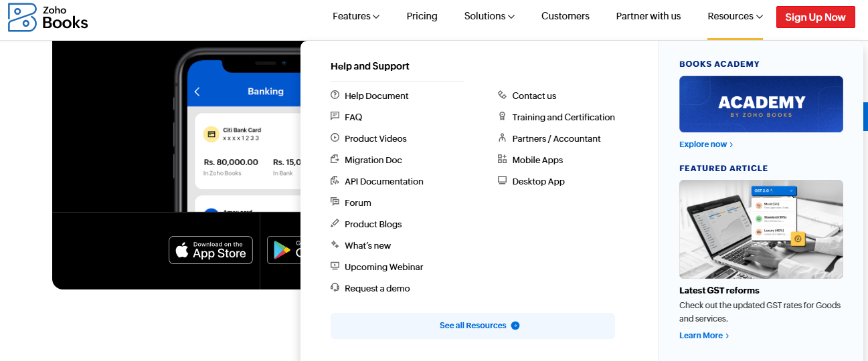Image resolution: width=868 pixels, height=361 pixels.
Task: Click the API Documentation icon
Action: (335, 181)
